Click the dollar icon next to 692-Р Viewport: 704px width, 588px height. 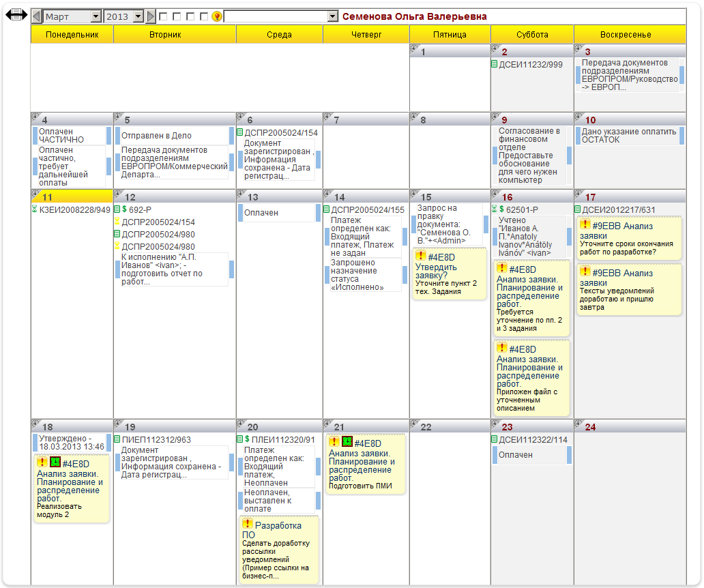tap(124, 209)
